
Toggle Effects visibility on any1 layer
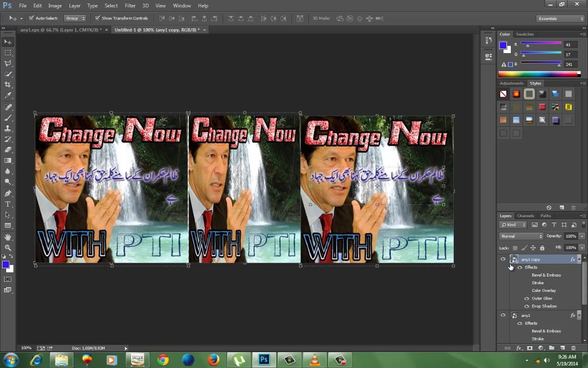pyautogui.click(x=520, y=324)
